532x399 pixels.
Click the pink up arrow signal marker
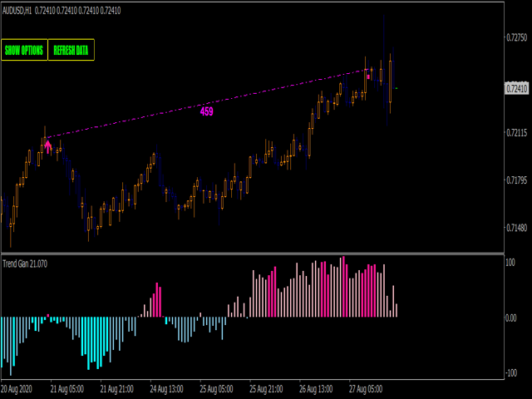[48, 146]
